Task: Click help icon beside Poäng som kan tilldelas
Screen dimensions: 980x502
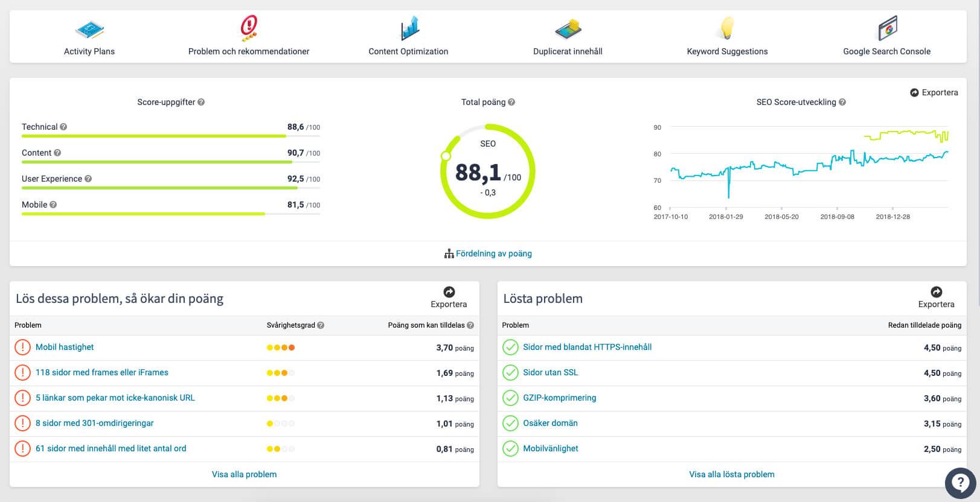Action: (470, 325)
